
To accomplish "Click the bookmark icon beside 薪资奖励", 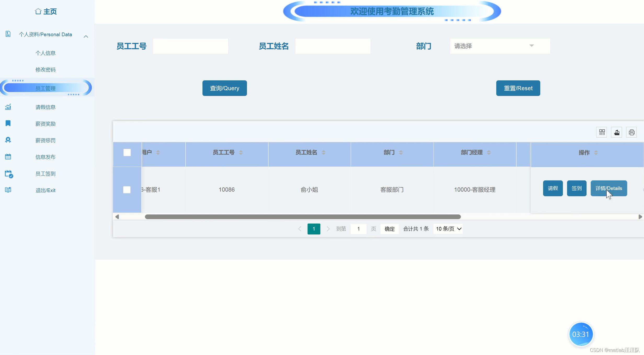I will coord(8,123).
